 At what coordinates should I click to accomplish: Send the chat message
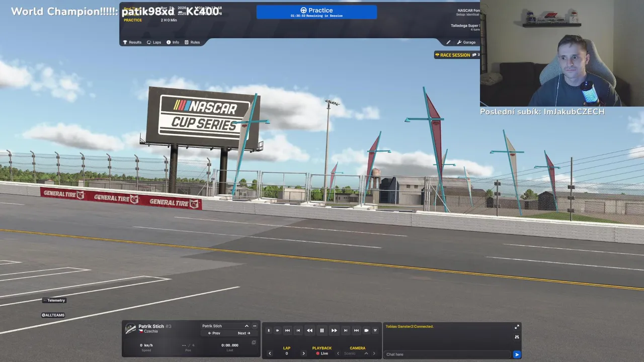[x=517, y=354]
